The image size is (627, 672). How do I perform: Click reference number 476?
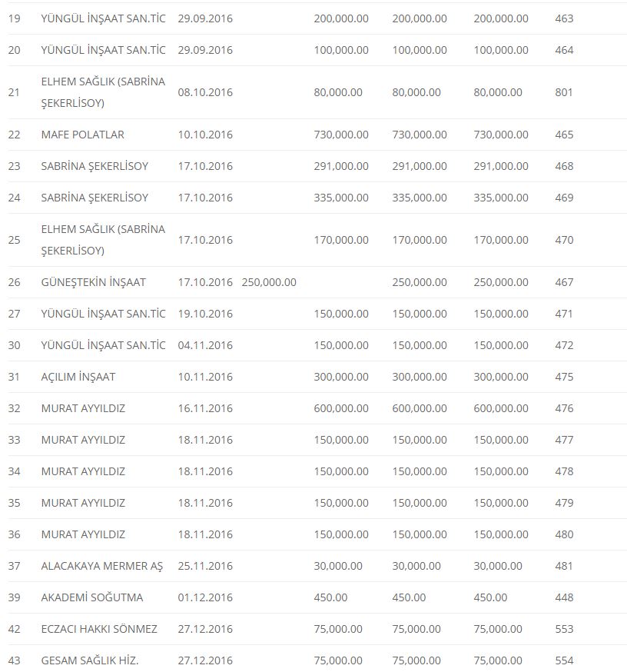click(x=563, y=408)
